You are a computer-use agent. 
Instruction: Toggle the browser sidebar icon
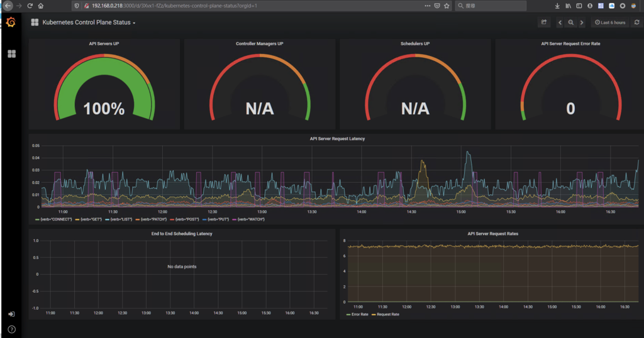click(579, 6)
